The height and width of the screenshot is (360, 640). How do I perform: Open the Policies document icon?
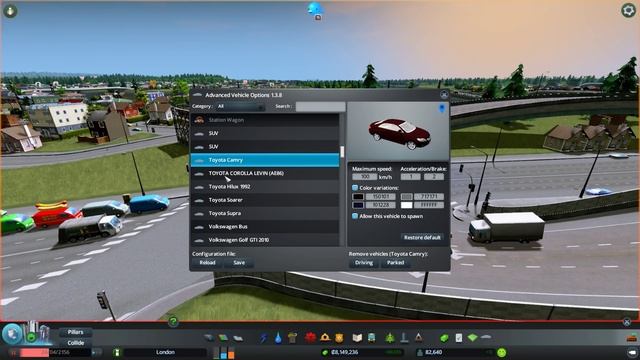459,338
